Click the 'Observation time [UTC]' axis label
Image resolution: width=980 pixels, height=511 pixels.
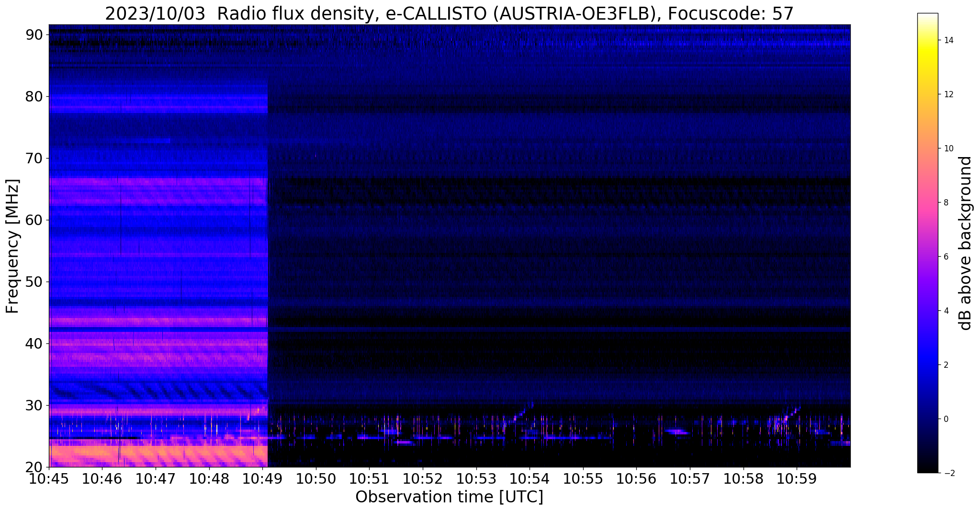click(449, 497)
